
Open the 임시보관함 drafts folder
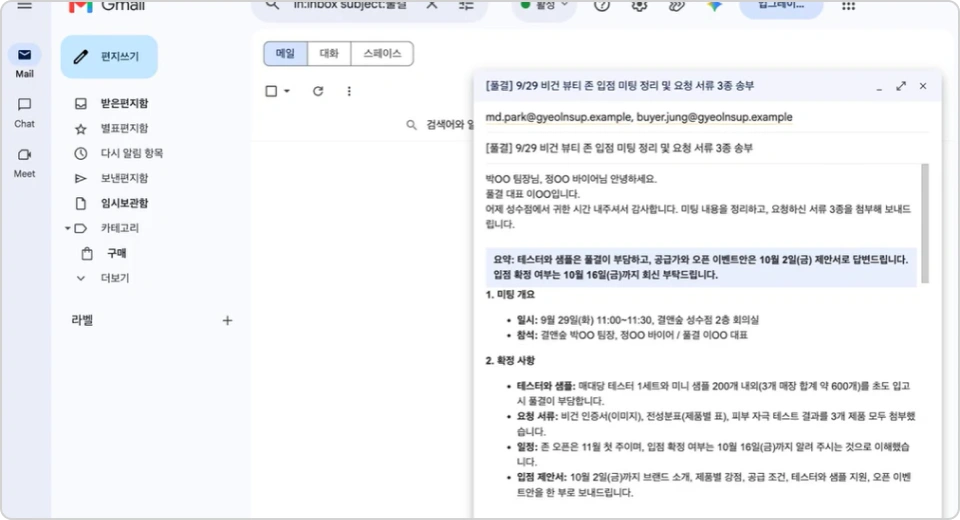click(124, 203)
